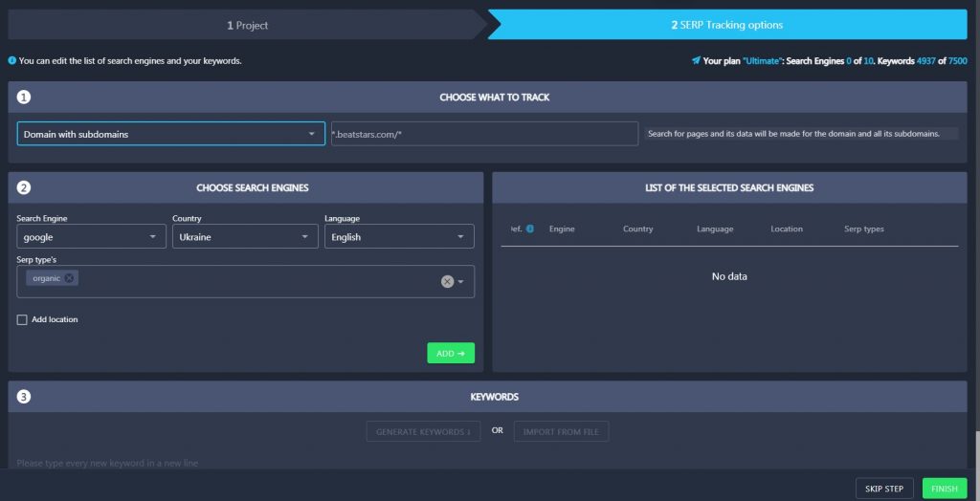
Task: Select the 2 SERP Tracking options tab
Action: click(x=727, y=25)
